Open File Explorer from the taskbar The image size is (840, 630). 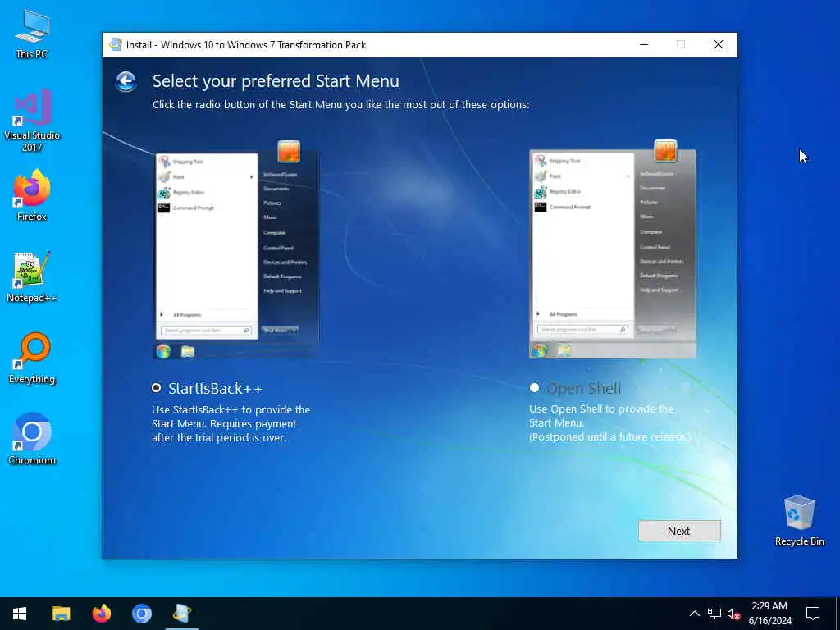coord(61,614)
